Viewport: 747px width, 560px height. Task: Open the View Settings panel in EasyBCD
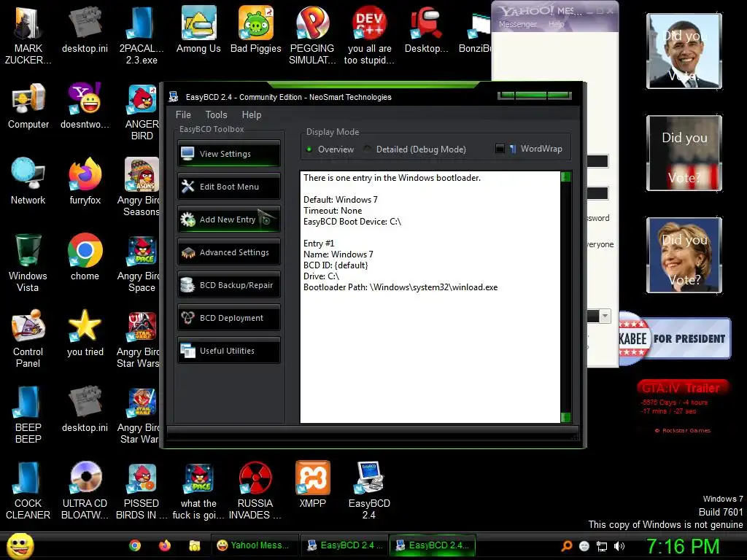(228, 153)
